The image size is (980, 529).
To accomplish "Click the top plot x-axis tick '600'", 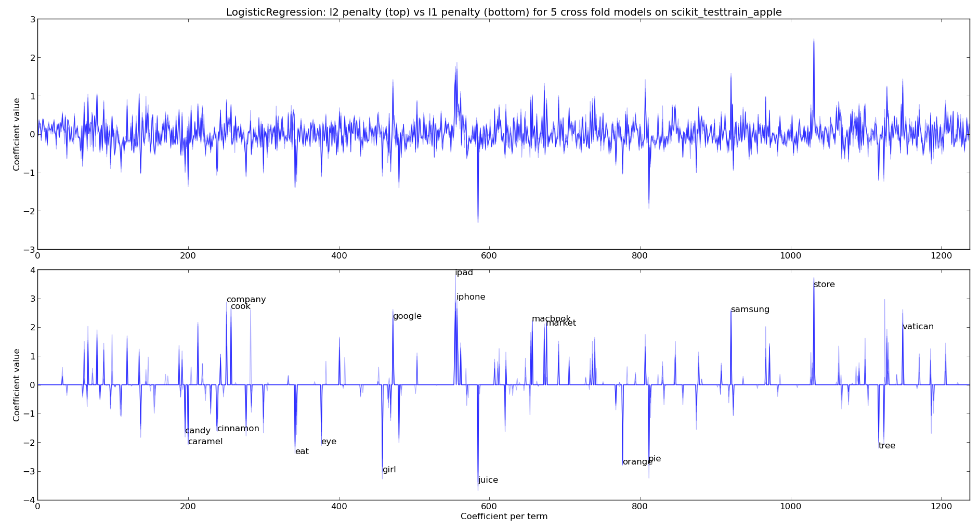I will pos(489,255).
